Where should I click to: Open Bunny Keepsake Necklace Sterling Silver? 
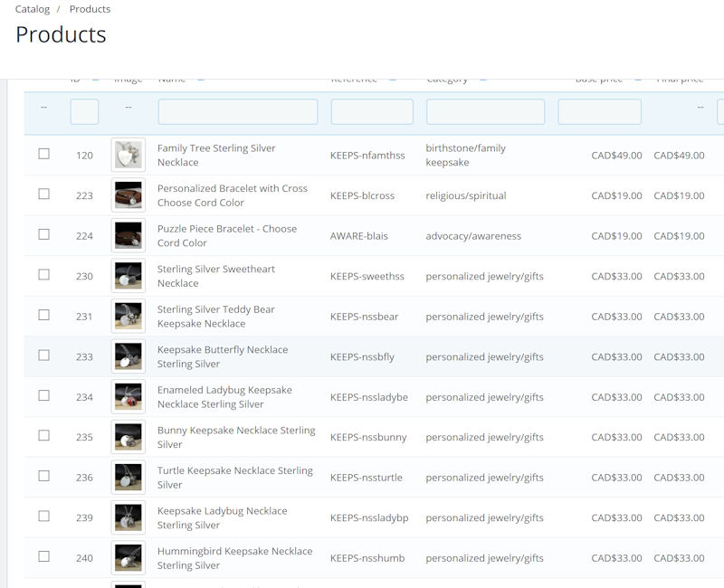(236, 437)
